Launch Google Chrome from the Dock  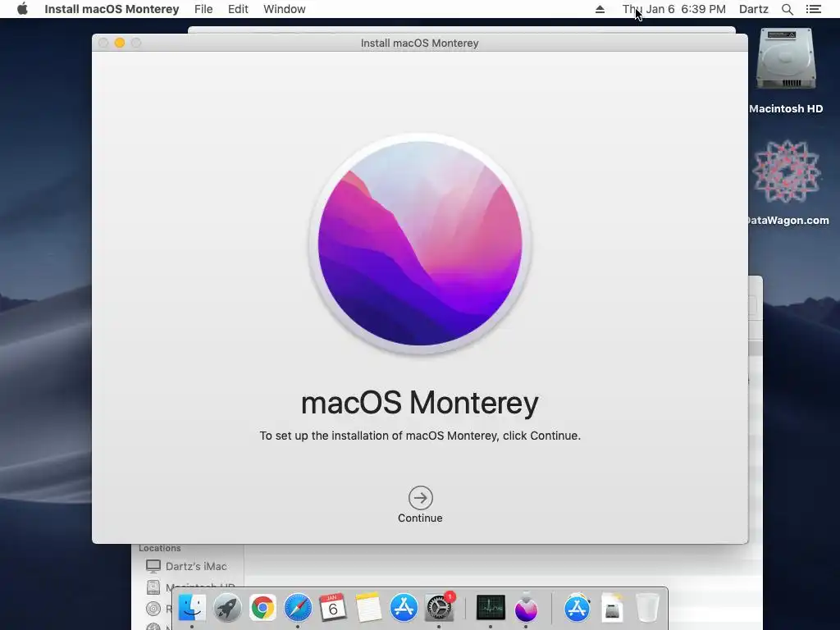[262, 608]
